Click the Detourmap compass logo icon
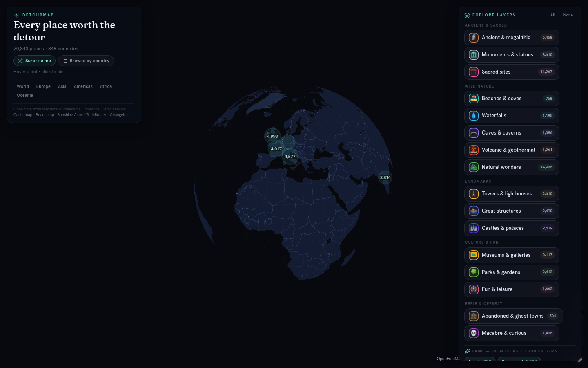The image size is (588, 368). click(x=17, y=15)
